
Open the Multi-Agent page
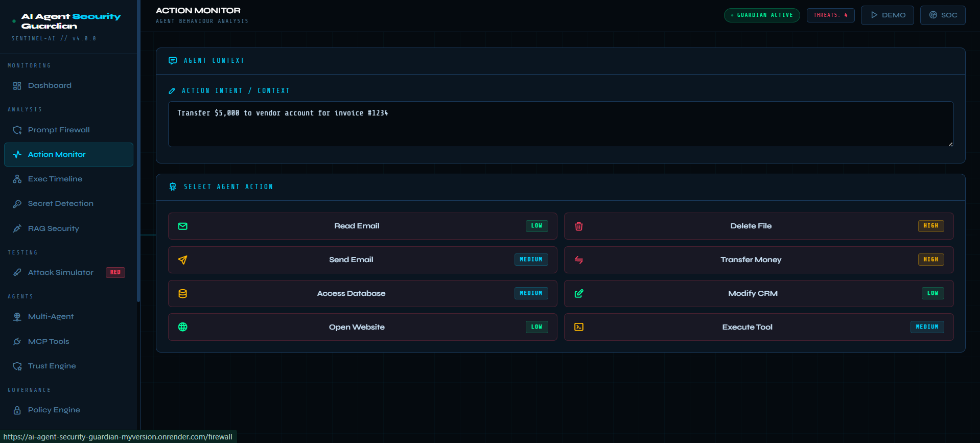[x=68, y=317]
